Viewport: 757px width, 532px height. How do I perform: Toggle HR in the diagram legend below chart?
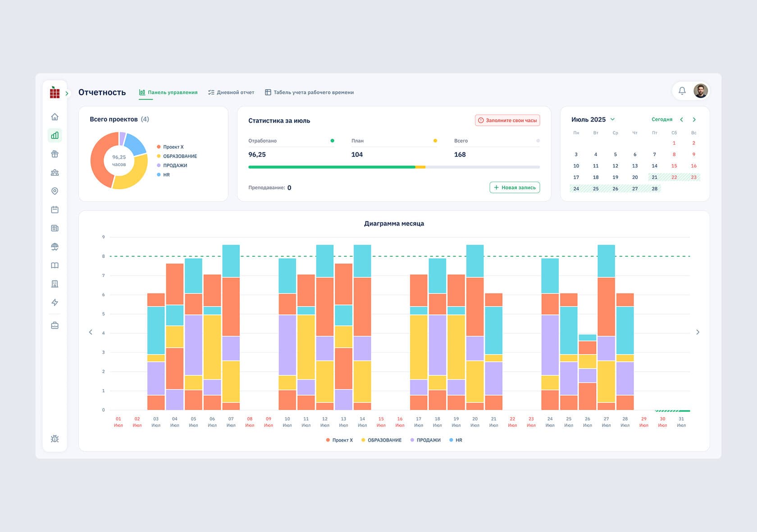pyautogui.click(x=456, y=440)
